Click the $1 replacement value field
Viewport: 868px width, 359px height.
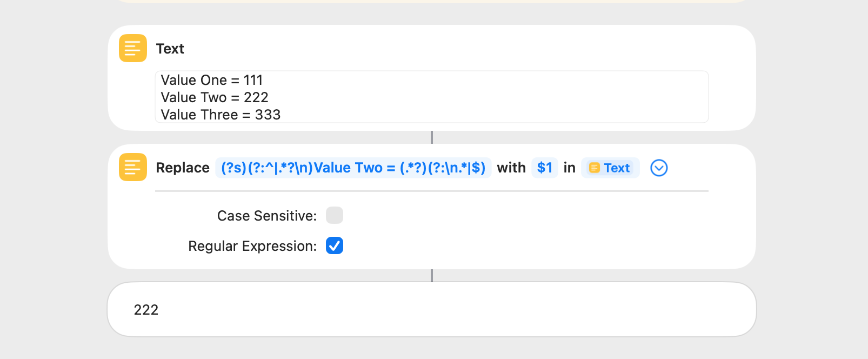coord(545,168)
